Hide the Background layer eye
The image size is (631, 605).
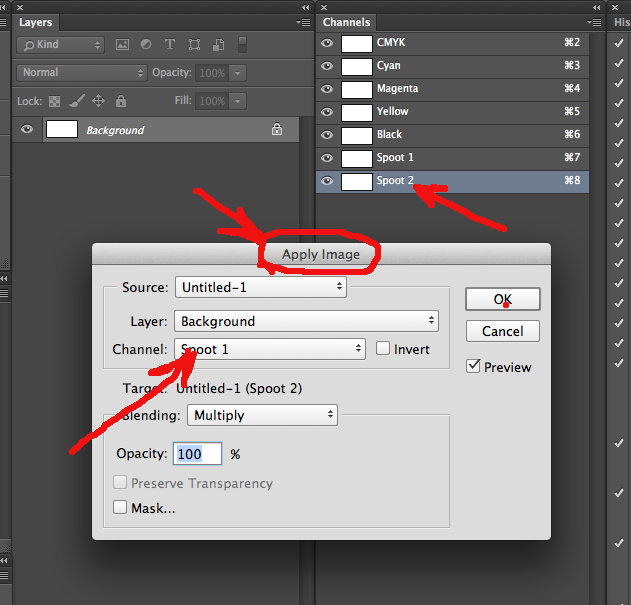(27, 129)
